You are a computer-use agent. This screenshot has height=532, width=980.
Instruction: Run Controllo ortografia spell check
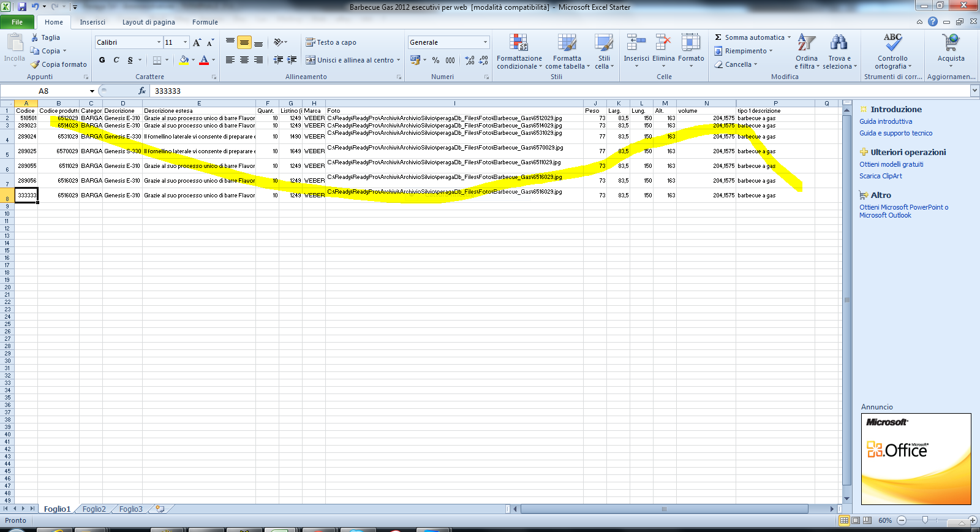892,51
